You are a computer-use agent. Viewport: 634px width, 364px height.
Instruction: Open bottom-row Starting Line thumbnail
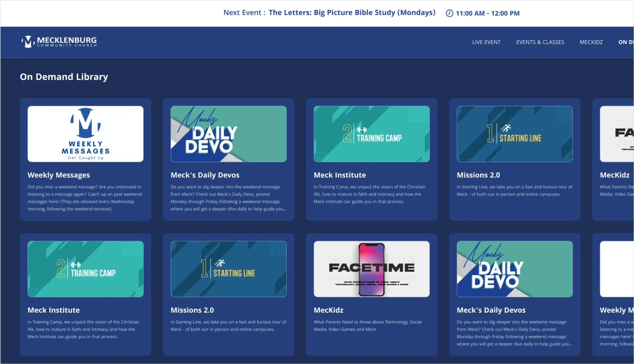point(228,269)
